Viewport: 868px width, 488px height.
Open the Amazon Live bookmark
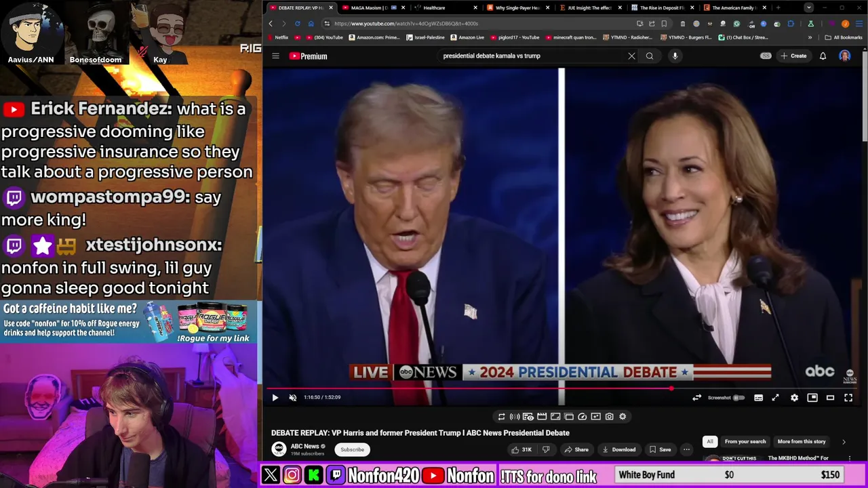click(467, 37)
